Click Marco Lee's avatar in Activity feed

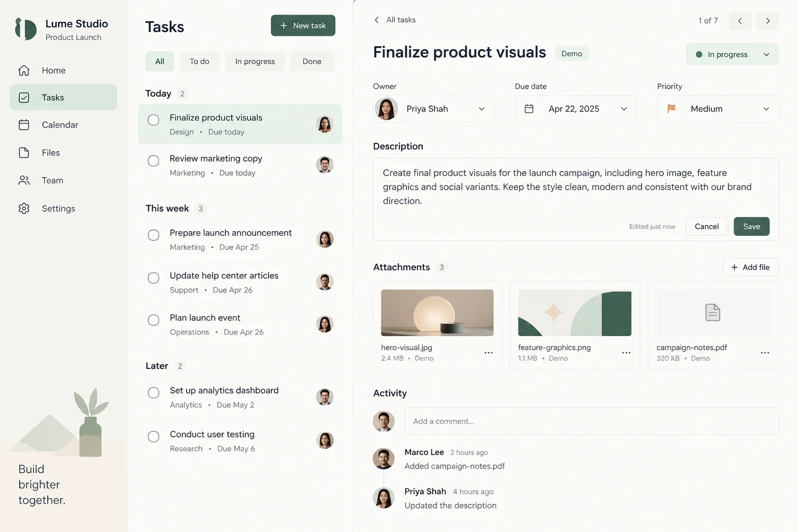coord(383,459)
